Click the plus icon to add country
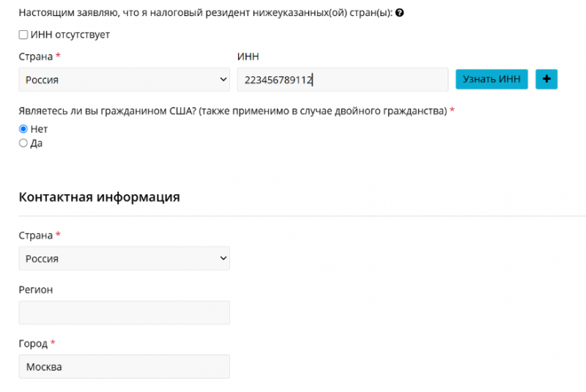The image size is (586, 392). pyautogui.click(x=546, y=79)
